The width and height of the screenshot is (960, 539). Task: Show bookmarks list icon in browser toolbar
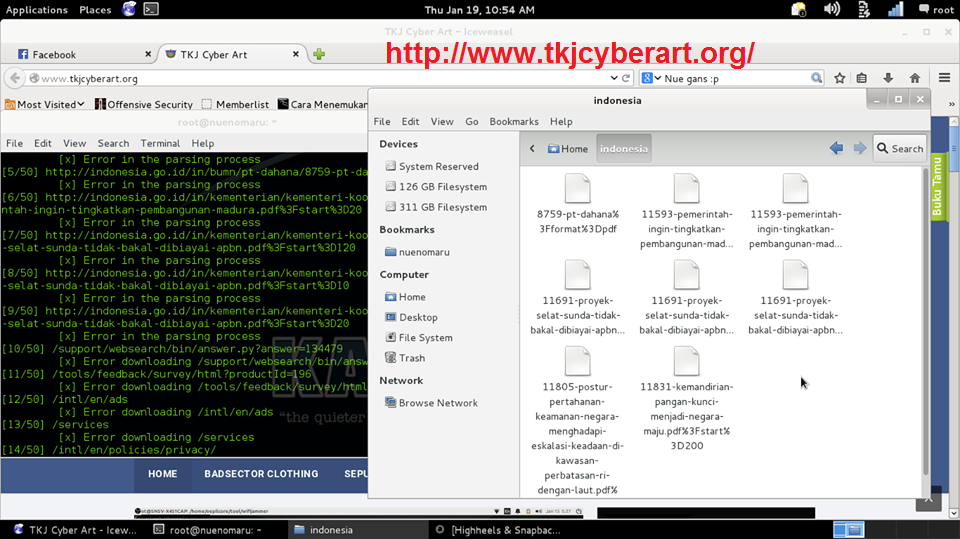(861, 78)
